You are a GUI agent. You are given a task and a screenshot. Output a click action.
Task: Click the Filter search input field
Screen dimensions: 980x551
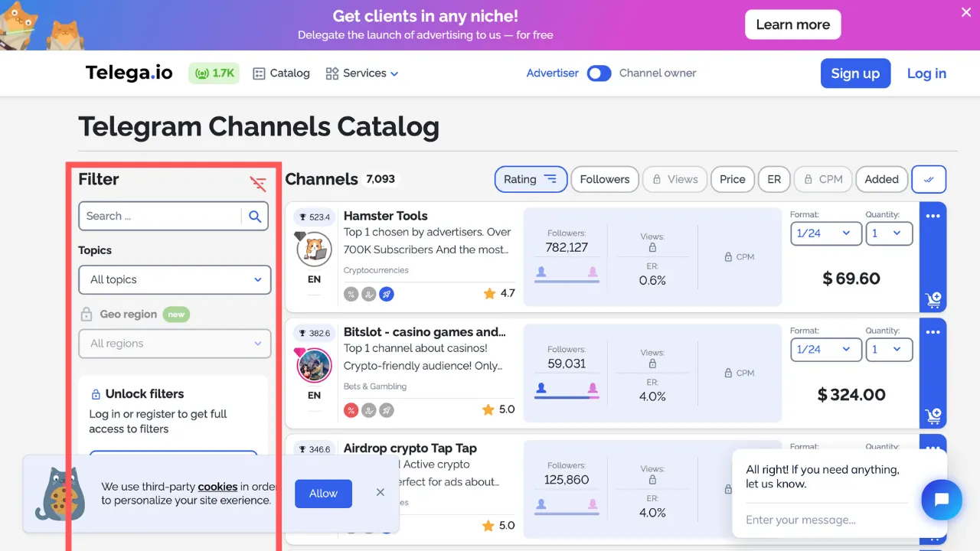[160, 217]
